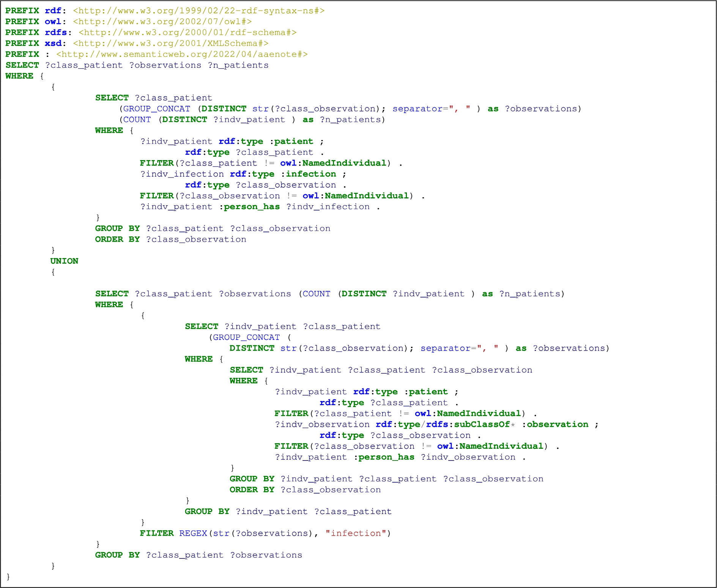Click '?n_patients' in the outermost SELECT line

coord(238,65)
